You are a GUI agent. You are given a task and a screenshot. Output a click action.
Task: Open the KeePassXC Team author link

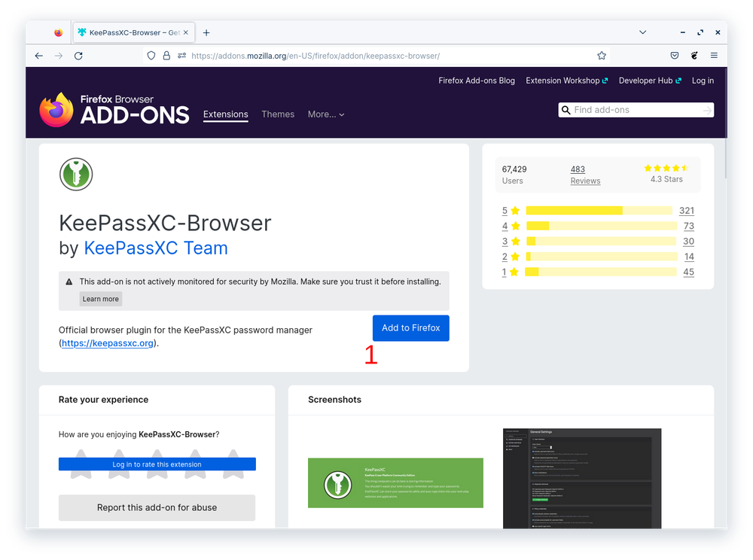point(156,248)
